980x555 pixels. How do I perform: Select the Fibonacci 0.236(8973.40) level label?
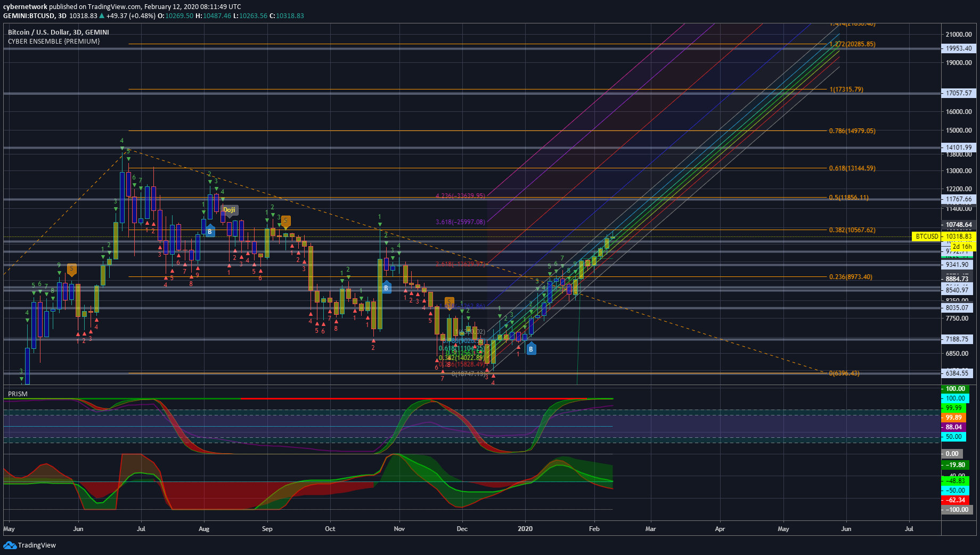pos(851,277)
